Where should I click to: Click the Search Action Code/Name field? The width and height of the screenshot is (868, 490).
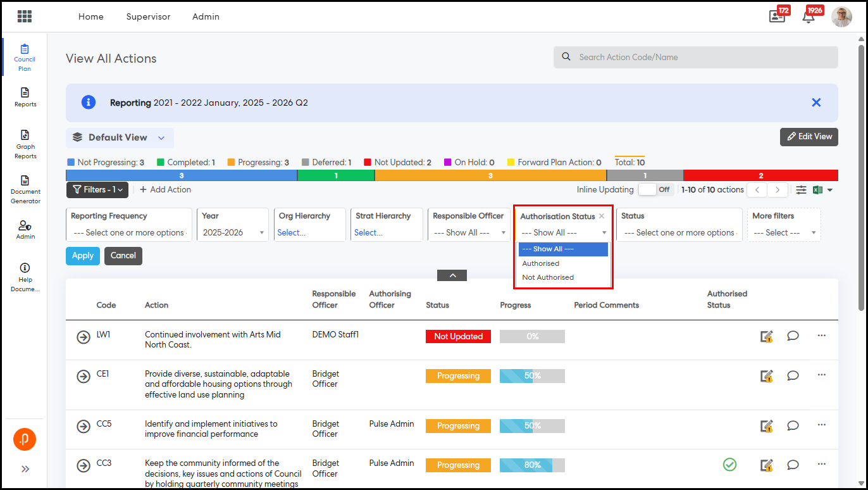coord(695,57)
